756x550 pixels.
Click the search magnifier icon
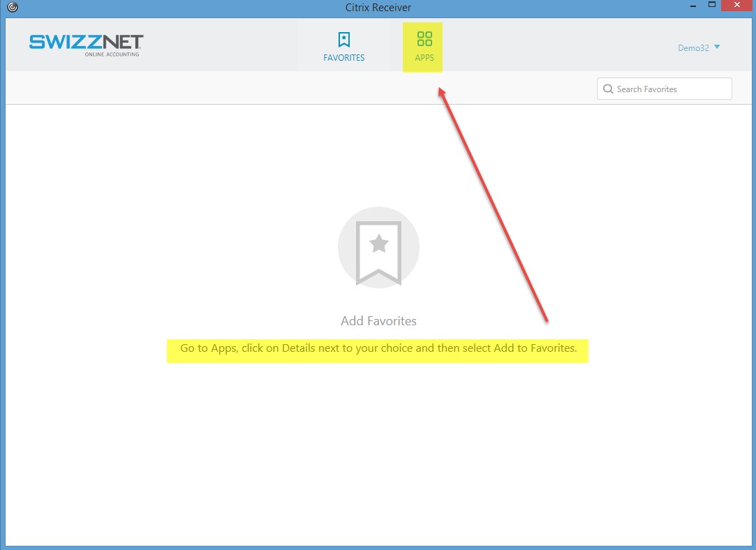coord(608,89)
